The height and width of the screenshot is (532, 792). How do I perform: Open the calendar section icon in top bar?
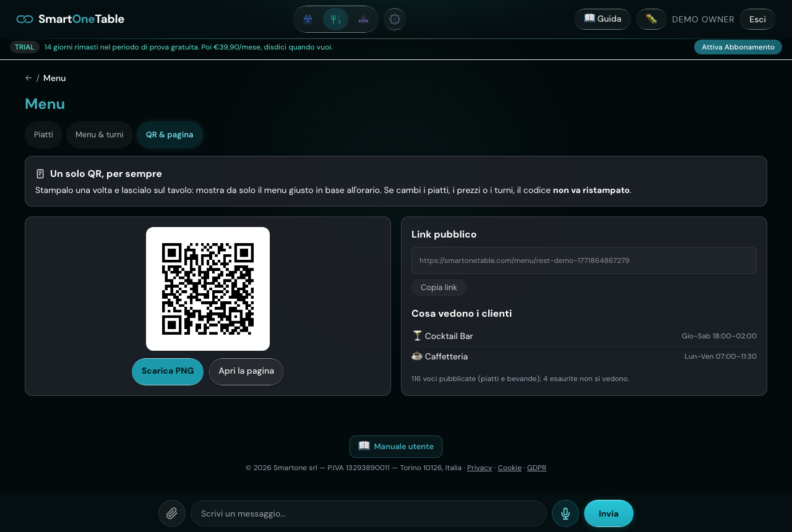click(x=308, y=19)
